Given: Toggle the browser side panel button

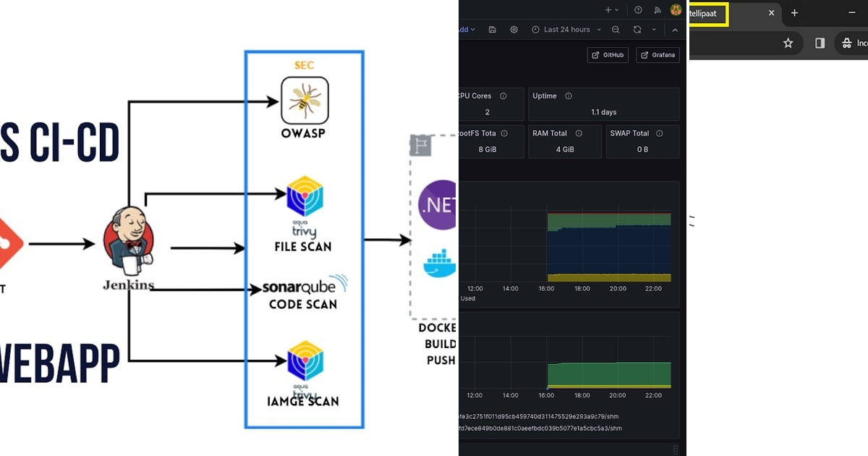Looking at the screenshot, I should 820,43.
